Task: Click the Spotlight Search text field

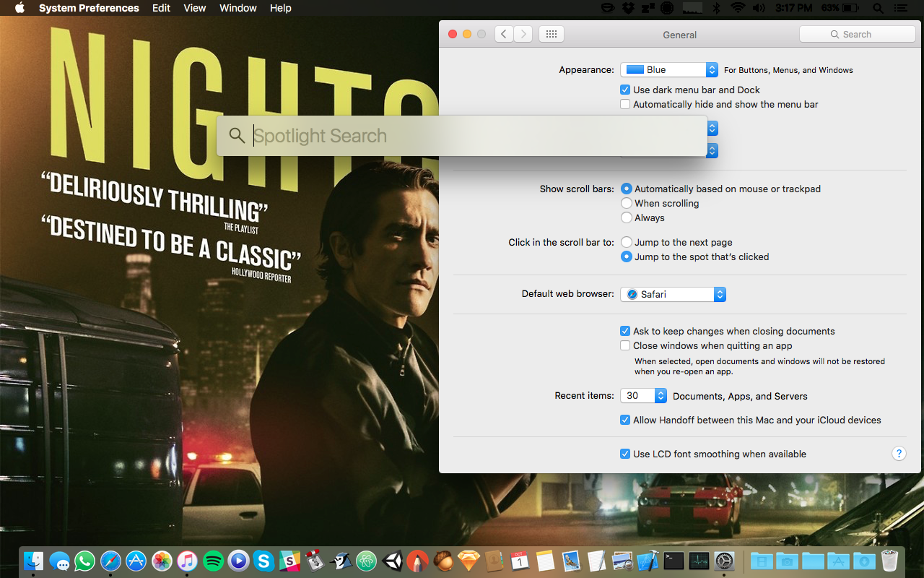Action: point(462,136)
